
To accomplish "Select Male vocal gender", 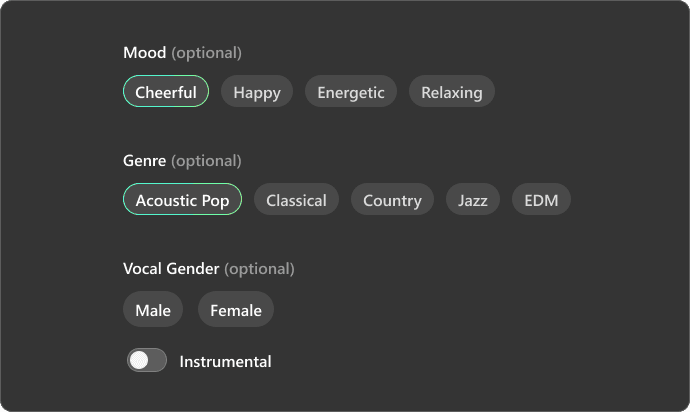I will coord(153,309).
